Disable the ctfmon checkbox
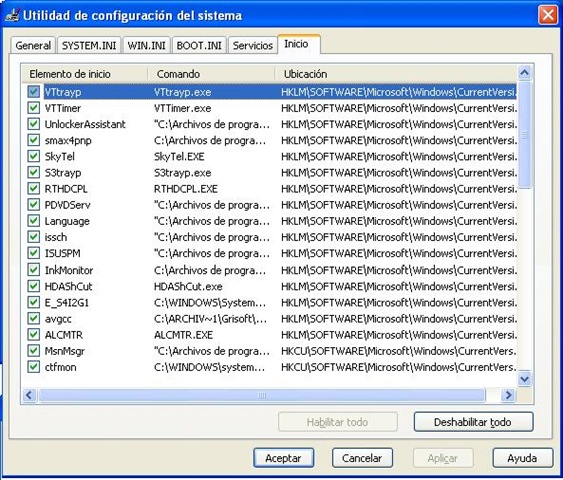 tap(34, 367)
